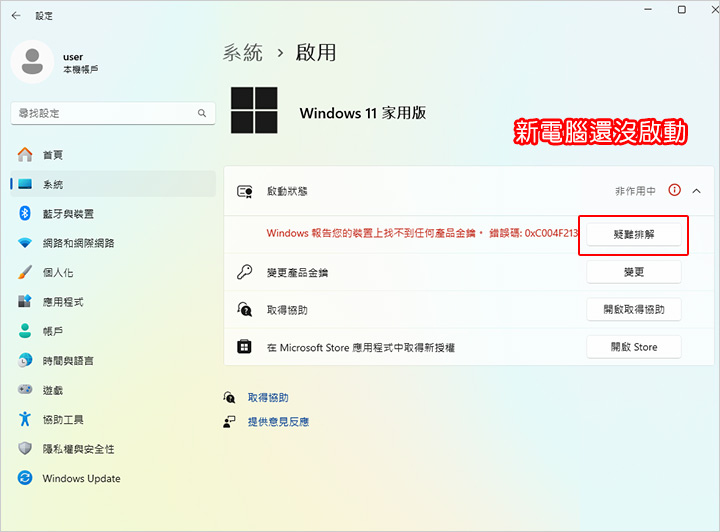Click the help icon beside bottom 取得協助 link
This screenshot has height=532, width=720.
229,397
